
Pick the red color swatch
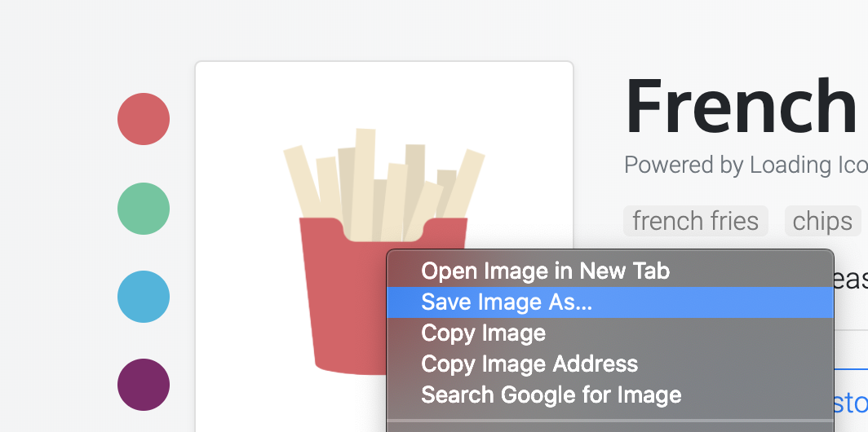(x=144, y=119)
